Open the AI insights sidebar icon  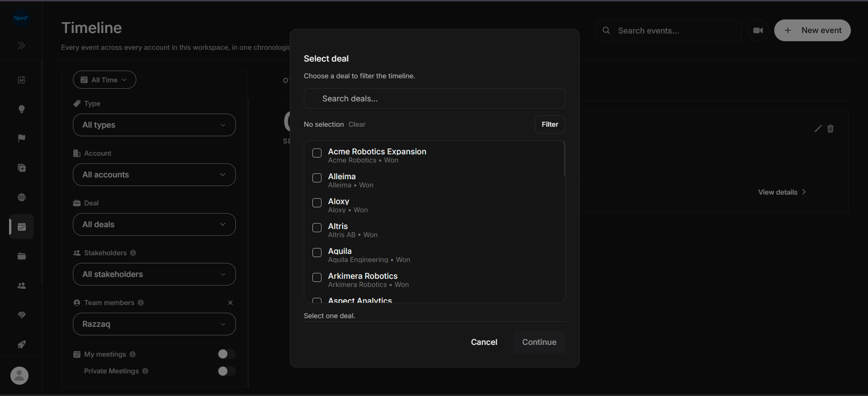21,80
